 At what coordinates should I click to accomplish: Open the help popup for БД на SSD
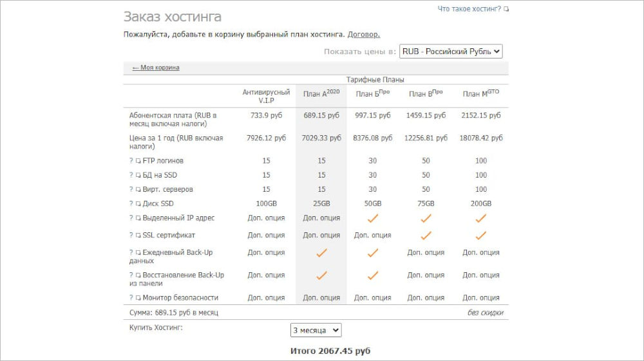tap(131, 175)
